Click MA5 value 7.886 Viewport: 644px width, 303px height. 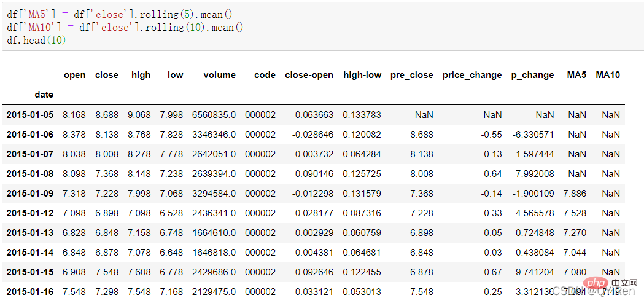575,193
